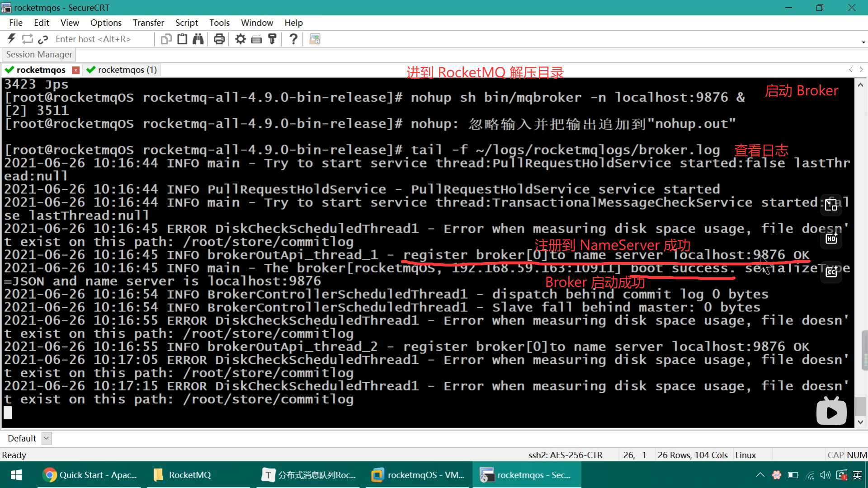Open Find with the binoculars icon
The image size is (868, 488).
(x=198, y=39)
